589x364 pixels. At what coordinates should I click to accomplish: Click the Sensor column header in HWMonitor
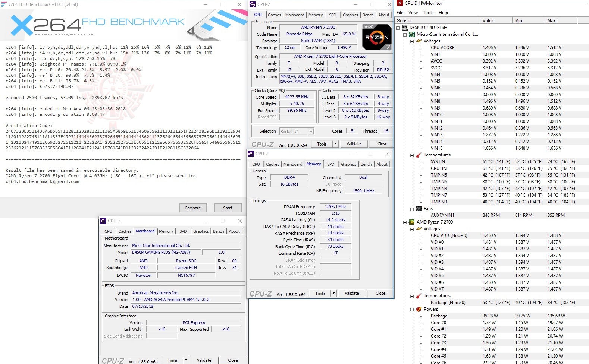[x=437, y=21]
